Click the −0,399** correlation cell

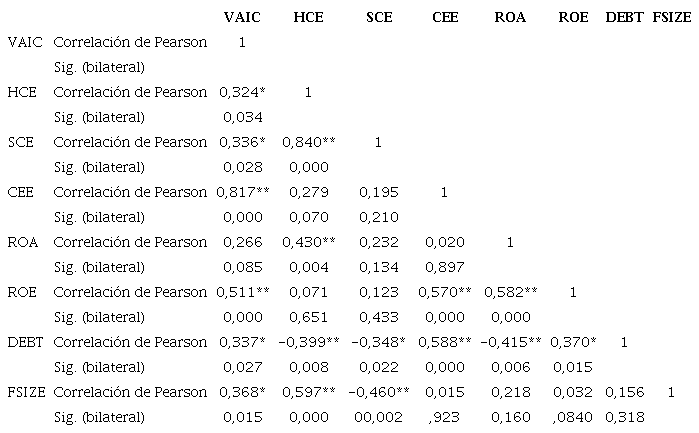[308, 342]
